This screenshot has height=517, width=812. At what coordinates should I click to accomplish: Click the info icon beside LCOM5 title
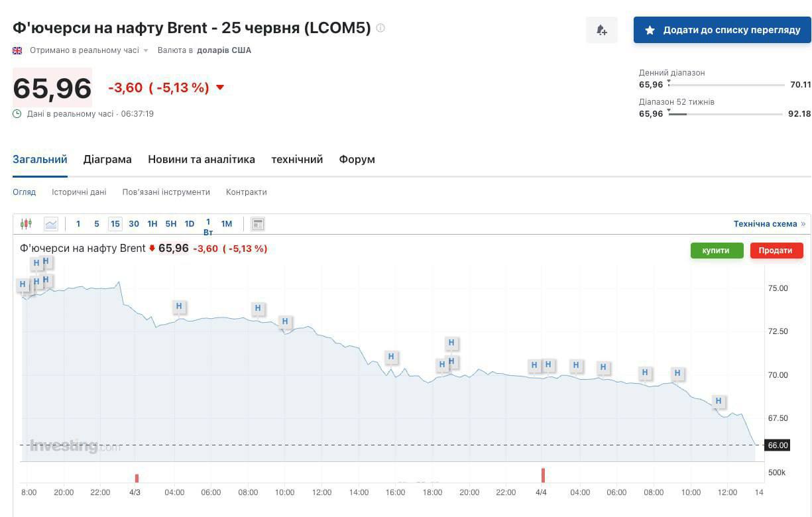[380, 28]
